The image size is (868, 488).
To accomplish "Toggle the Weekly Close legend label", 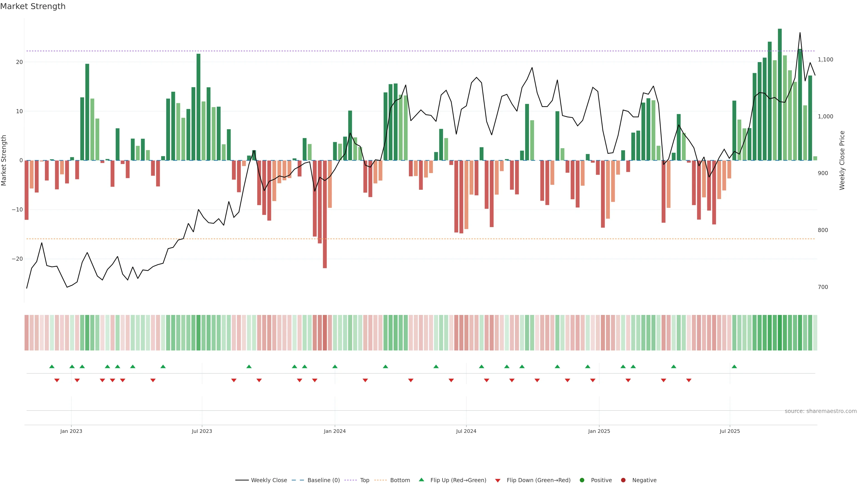I will [x=269, y=480].
